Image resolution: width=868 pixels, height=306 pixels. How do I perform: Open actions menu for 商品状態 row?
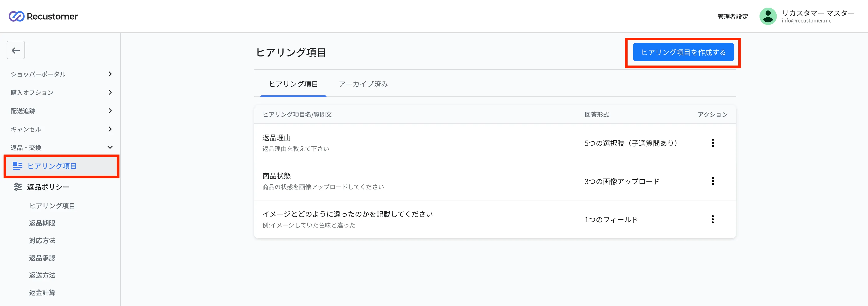coord(713,181)
